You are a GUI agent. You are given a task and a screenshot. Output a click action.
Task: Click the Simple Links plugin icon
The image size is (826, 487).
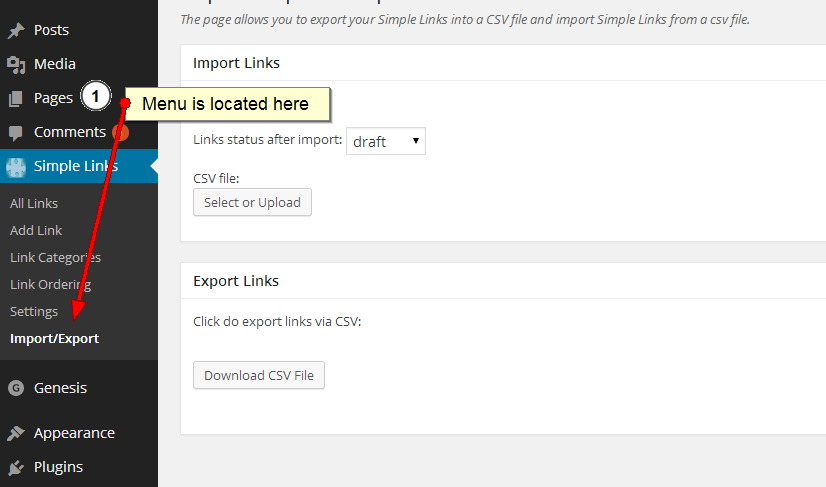point(16,167)
